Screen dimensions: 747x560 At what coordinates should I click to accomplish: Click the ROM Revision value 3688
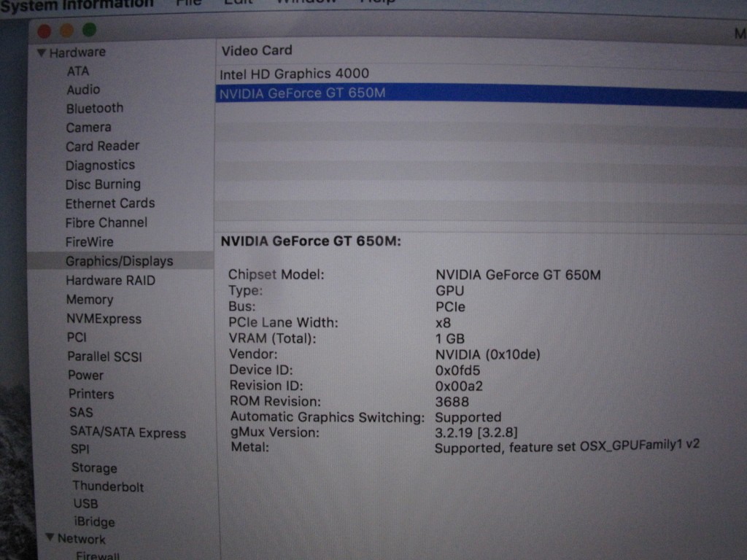point(452,402)
